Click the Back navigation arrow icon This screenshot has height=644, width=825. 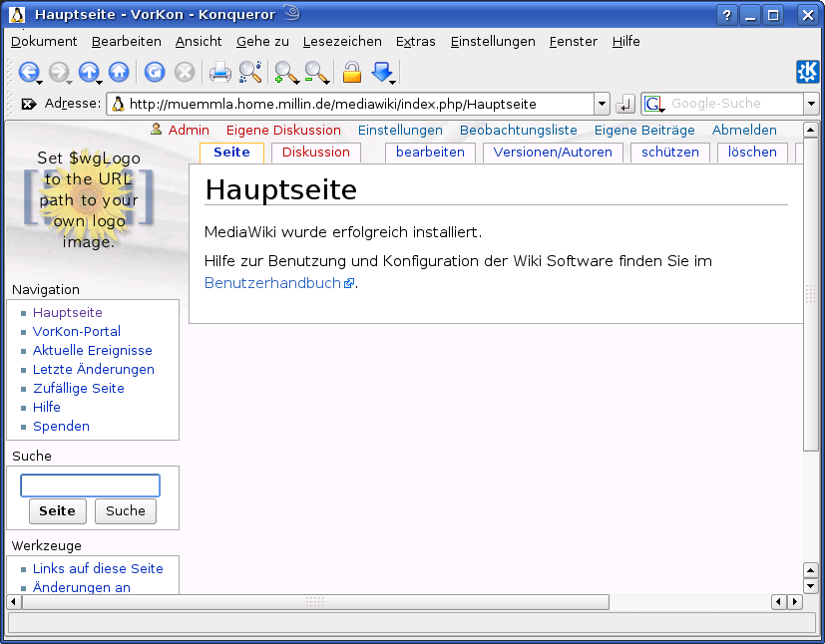point(29,72)
